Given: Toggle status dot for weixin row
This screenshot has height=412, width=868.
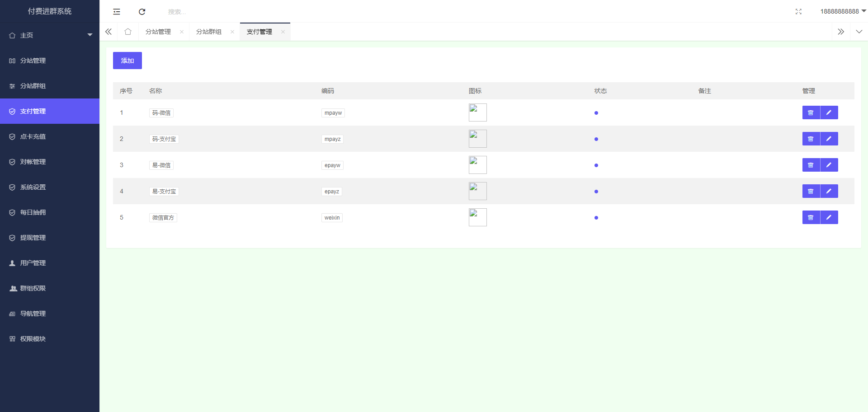Looking at the screenshot, I should coord(596,218).
